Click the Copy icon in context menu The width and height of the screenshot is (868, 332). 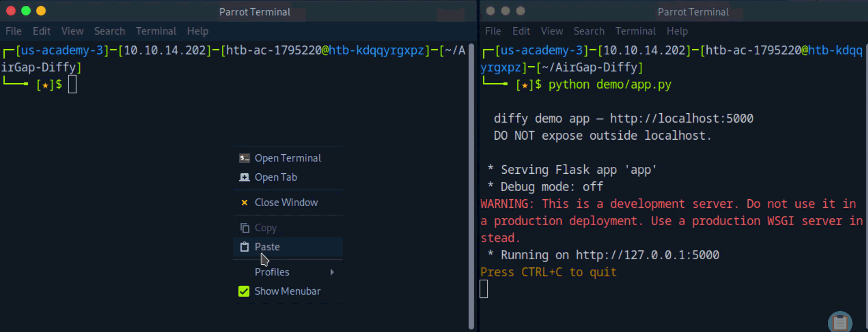tap(245, 228)
